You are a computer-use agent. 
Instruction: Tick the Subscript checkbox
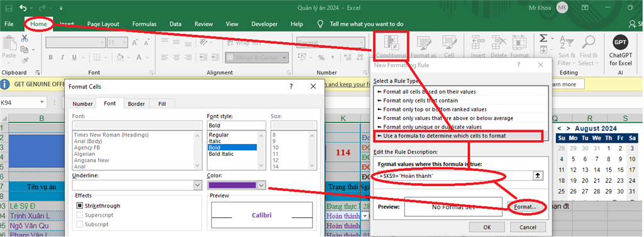tap(80, 224)
